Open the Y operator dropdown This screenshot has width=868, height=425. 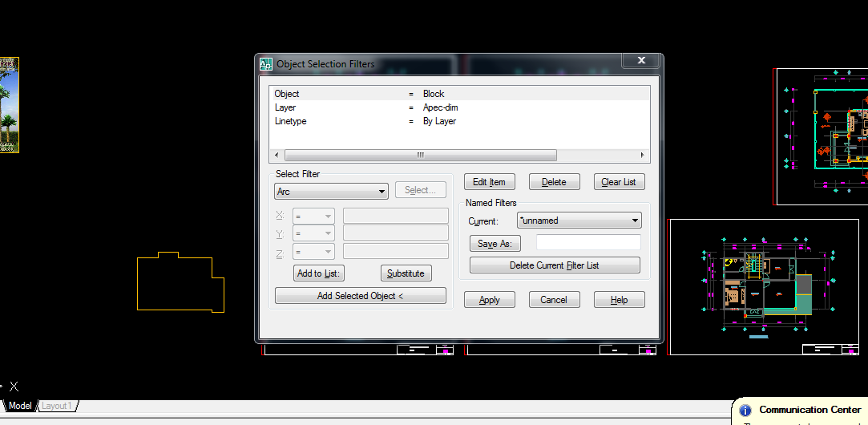click(314, 234)
